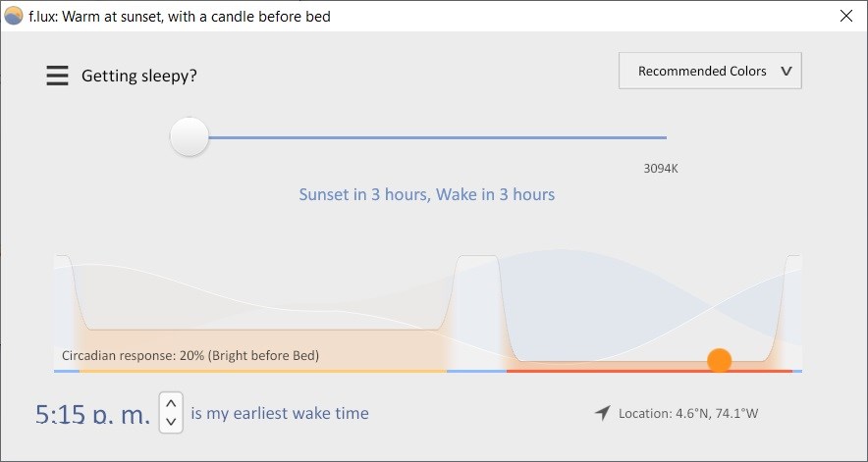Close the f.lux window
The image size is (868, 462).
[x=845, y=16]
